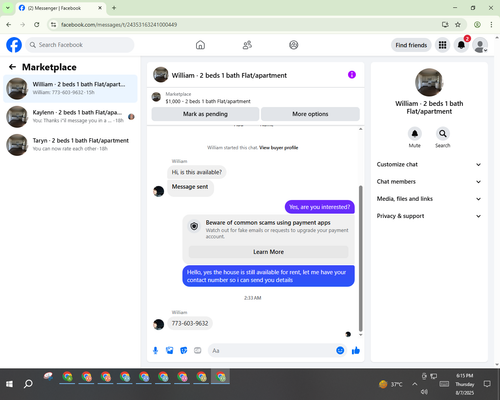This screenshot has height=400, width=500.
Task: Open the Home icon in top navigation
Action: (x=200, y=45)
